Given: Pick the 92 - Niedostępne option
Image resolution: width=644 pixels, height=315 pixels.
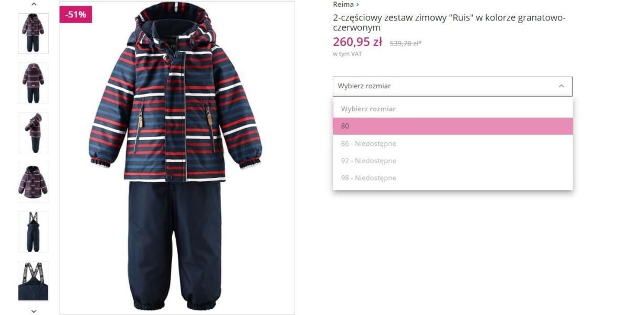Looking at the screenshot, I should pyautogui.click(x=453, y=161).
